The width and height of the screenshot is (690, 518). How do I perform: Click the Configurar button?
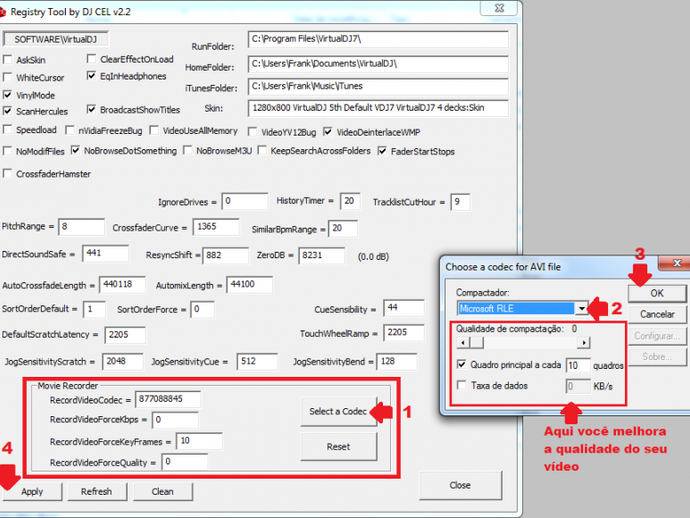coord(657,336)
